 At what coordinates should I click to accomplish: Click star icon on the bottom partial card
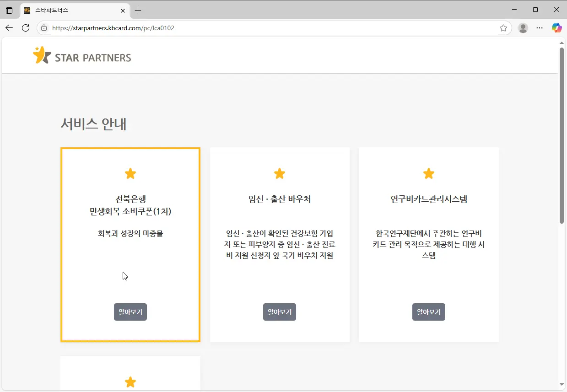(x=130, y=382)
